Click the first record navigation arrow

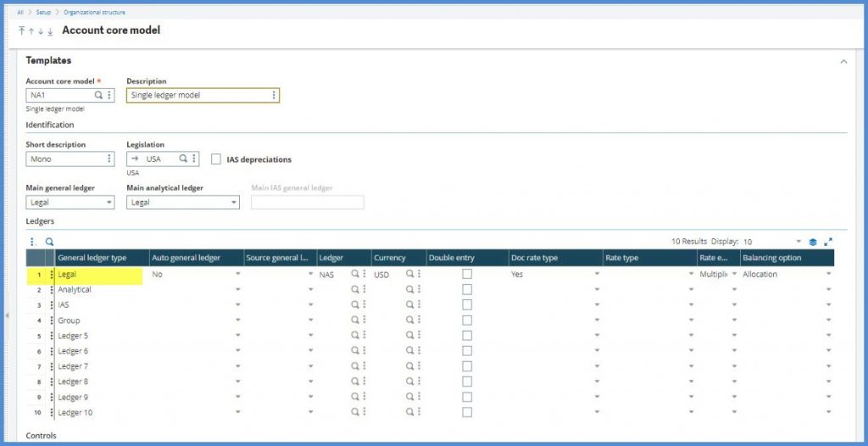(x=21, y=31)
